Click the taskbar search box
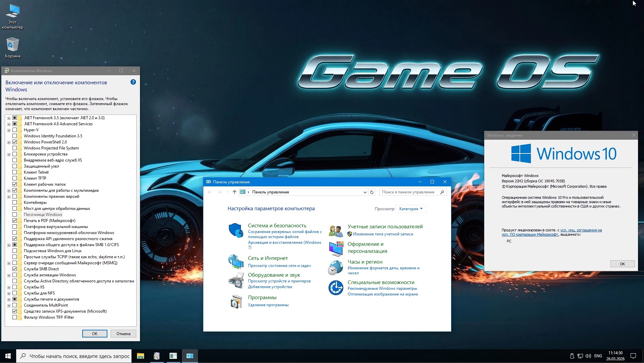 [74, 356]
